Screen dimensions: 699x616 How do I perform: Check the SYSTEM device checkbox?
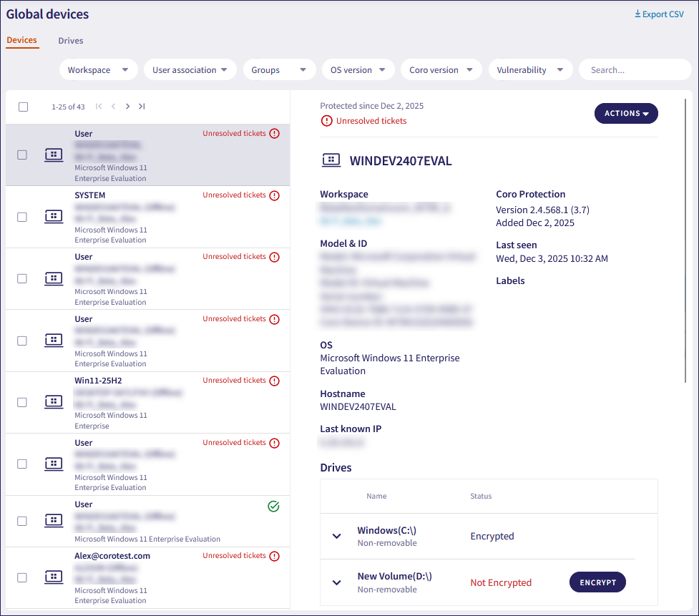[x=22, y=217]
